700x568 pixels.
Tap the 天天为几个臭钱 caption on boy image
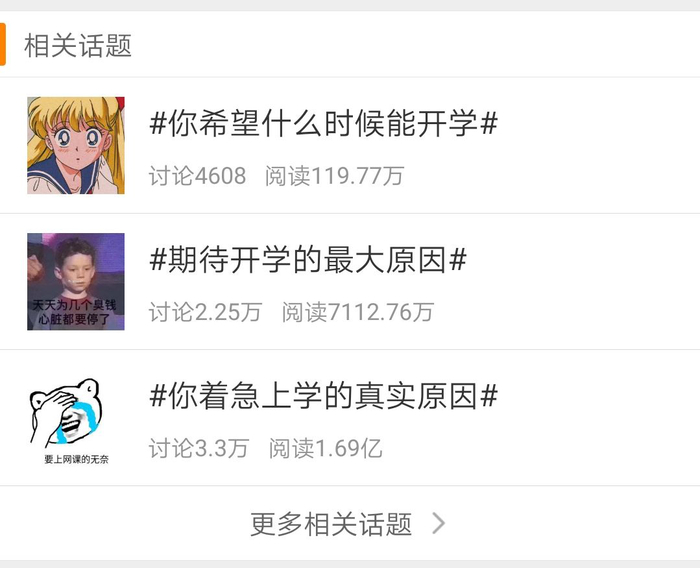(74, 305)
